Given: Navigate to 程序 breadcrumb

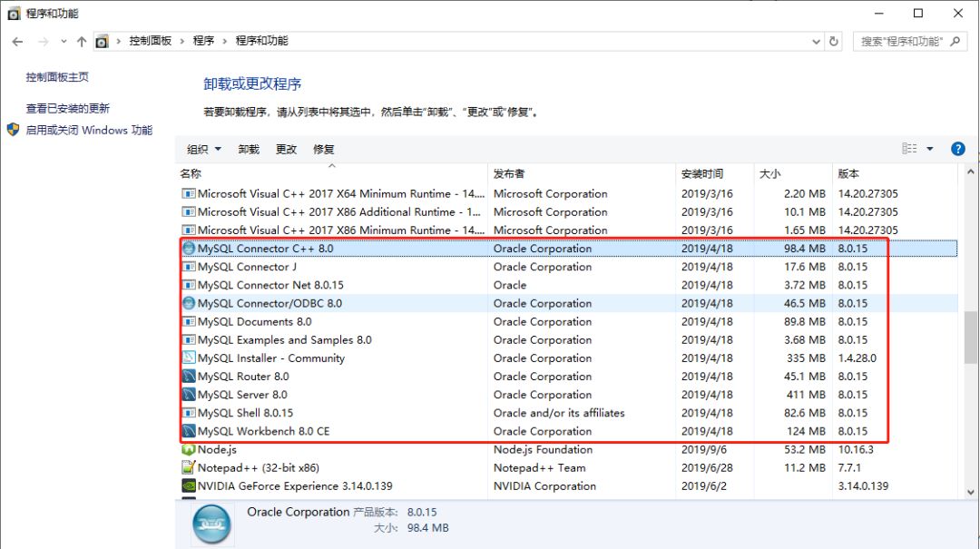Looking at the screenshot, I should tap(203, 41).
